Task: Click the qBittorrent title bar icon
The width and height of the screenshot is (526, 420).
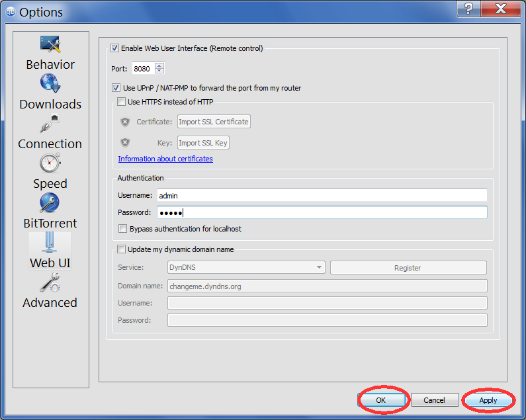Action: click(x=11, y=12)
